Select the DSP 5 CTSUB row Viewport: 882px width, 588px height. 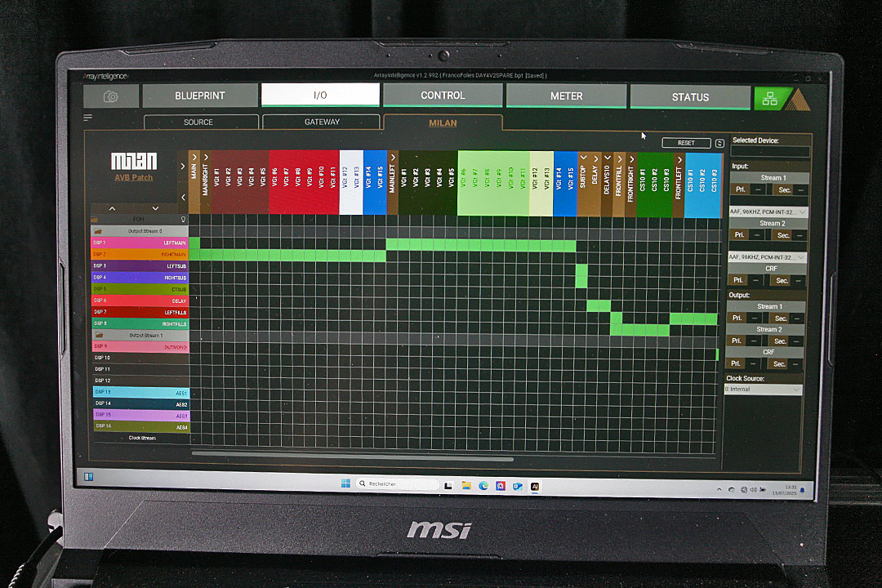(x=140, y=289)
